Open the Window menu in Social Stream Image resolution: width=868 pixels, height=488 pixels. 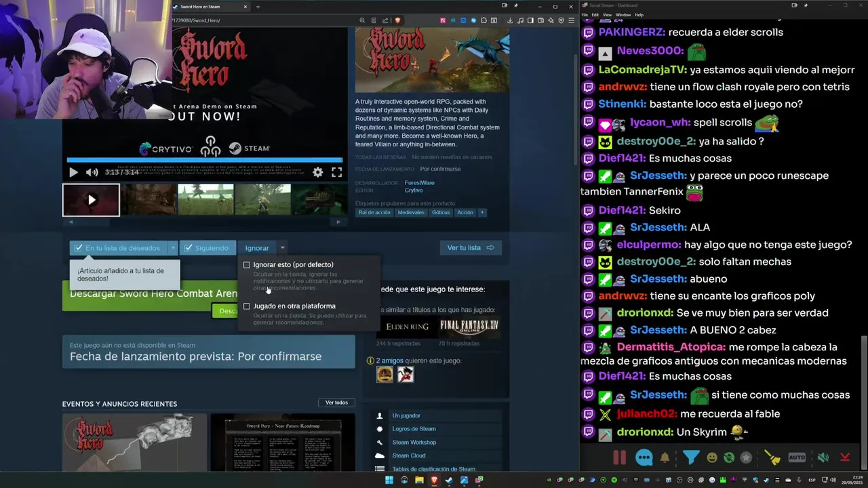pyautogui.click(x=623, y=14)
